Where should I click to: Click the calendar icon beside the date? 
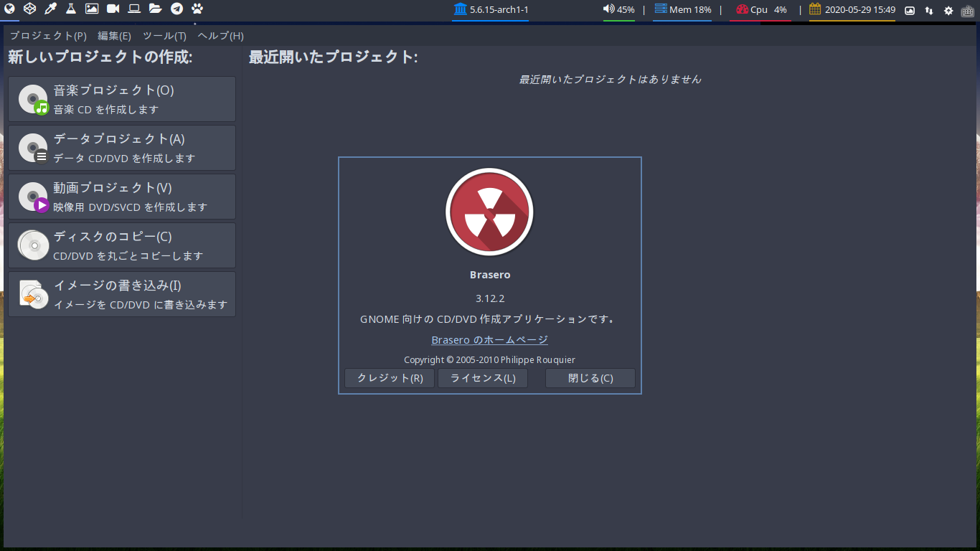(x=815, y=9)
